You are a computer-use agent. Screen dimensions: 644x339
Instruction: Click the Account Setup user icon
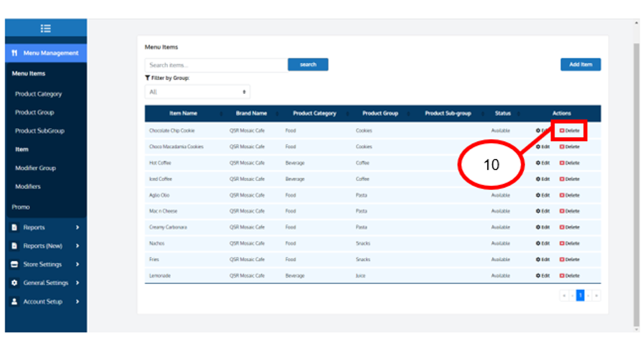[x=15, y=302]
